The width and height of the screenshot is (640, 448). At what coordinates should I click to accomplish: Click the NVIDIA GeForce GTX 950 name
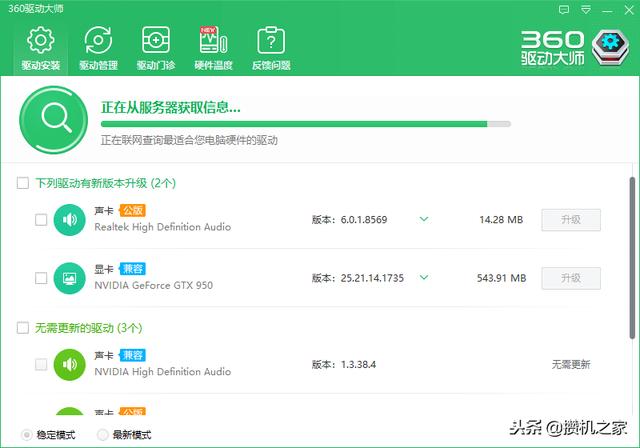tap(153, 285)
